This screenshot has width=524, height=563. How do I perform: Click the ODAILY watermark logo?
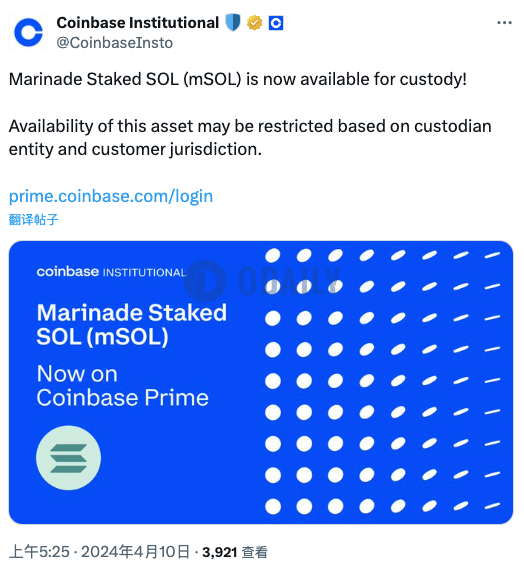261,281
